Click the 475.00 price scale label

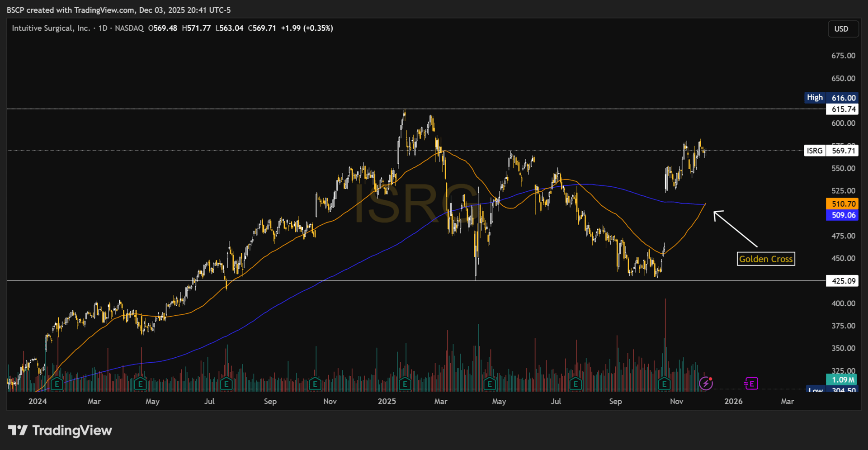coord(844,236)
